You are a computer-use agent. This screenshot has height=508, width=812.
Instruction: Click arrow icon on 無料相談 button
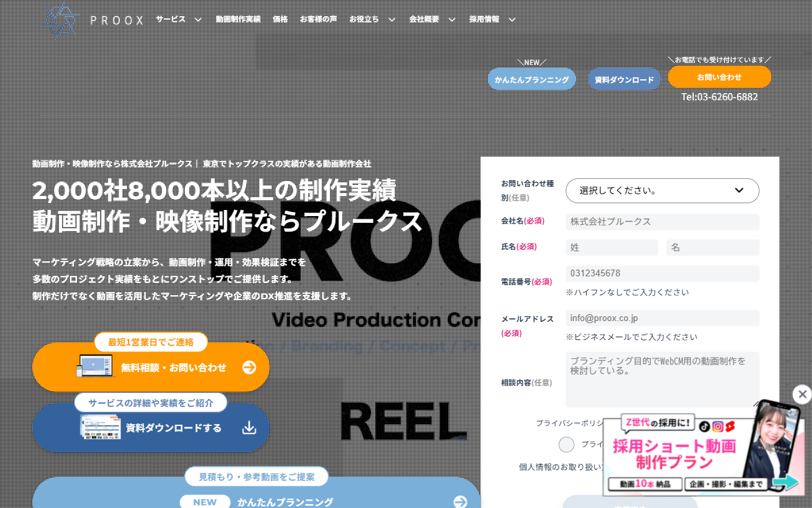(250, 367)
